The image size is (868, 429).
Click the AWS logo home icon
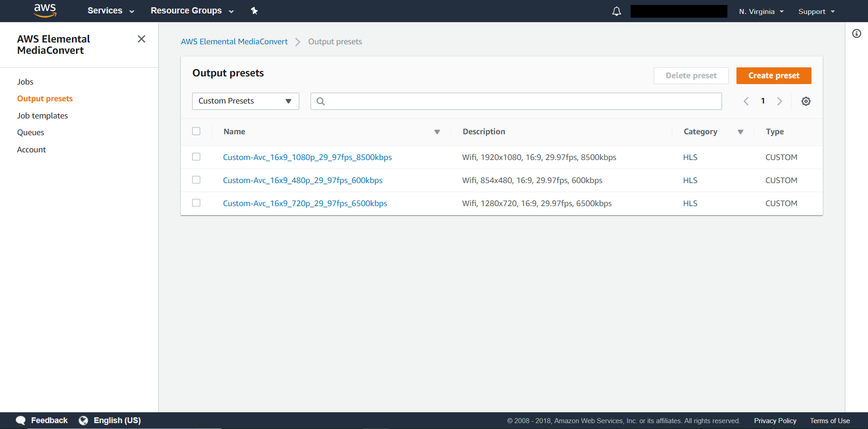45,10
